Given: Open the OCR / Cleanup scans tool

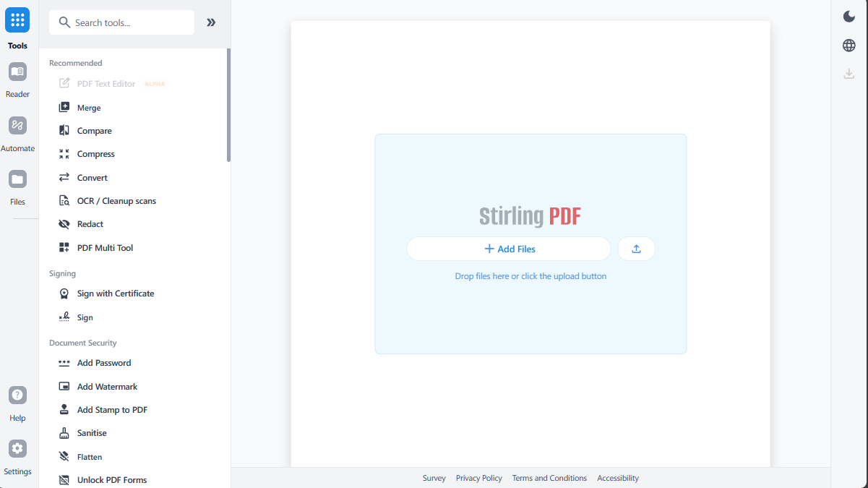Looking at the screenshot, I should 116,200.
